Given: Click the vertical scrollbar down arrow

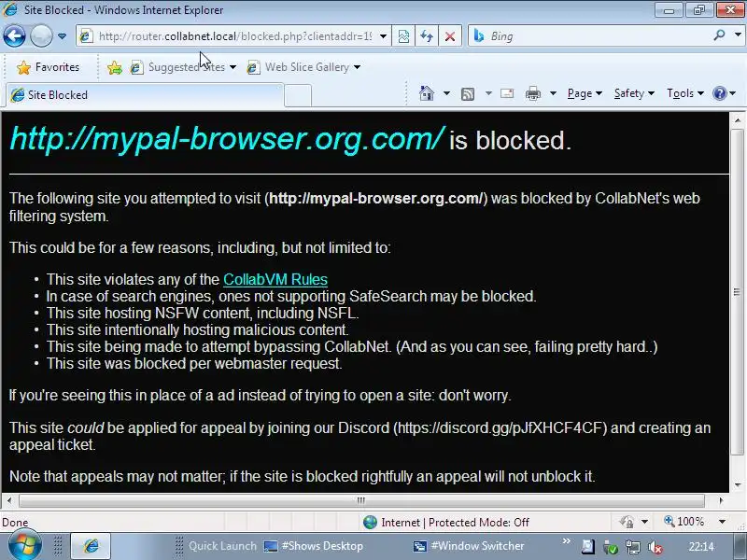Looking at the screenshot, I should click(738, 484).
